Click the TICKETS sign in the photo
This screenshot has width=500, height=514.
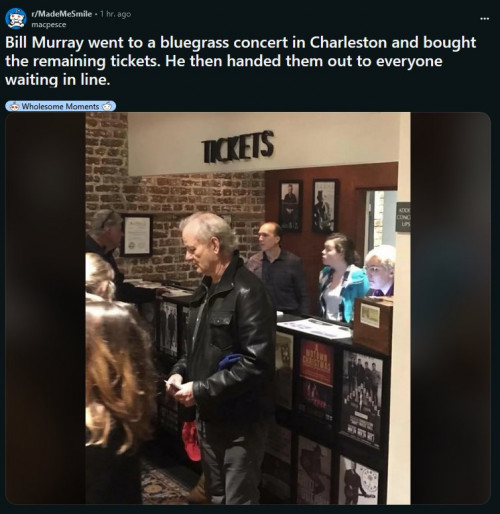(x=238, y=147)
